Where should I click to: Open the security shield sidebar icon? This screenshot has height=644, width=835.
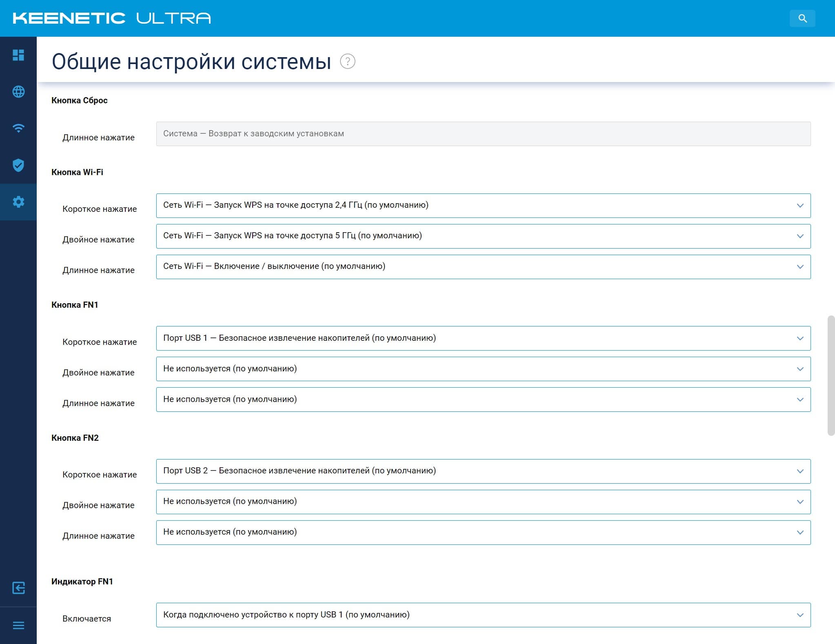[x=18, y=165]
